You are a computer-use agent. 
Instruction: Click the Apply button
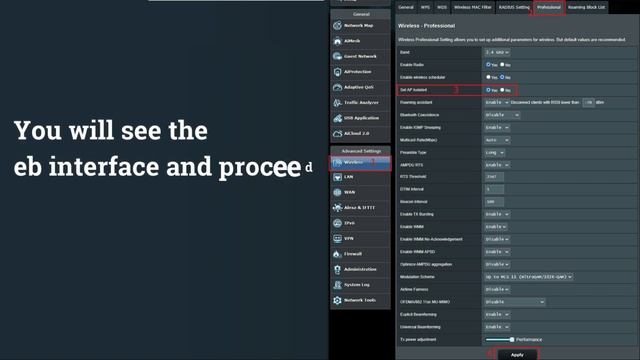[x=517, y=355]
